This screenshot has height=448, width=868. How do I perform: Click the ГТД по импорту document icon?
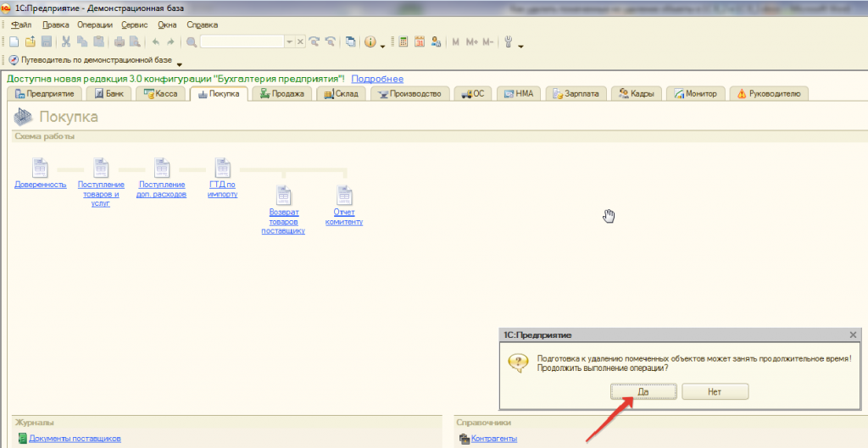coord(222,167)
